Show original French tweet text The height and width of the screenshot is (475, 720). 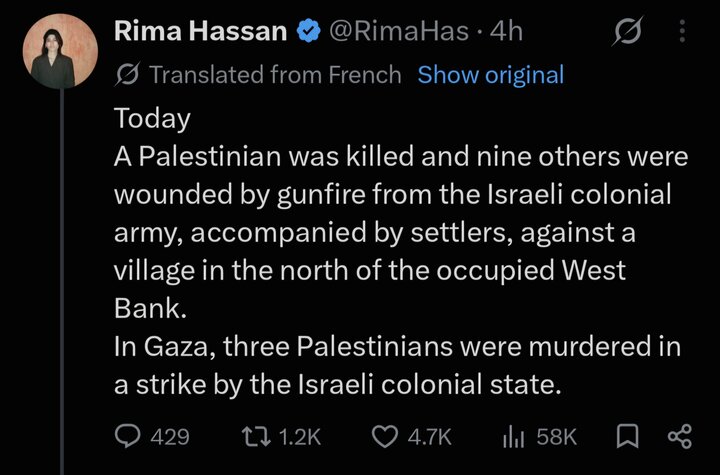coord(490,74)
